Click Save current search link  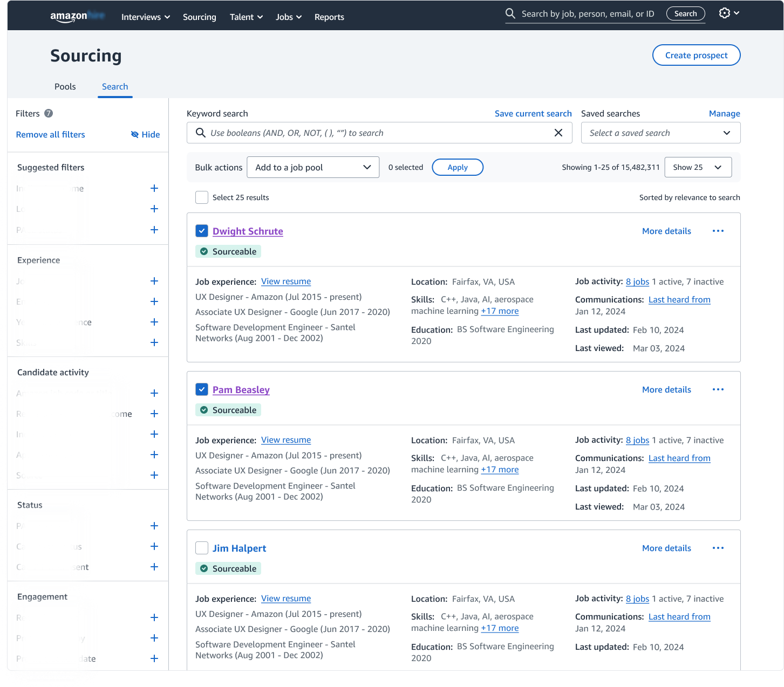[533, 113]
